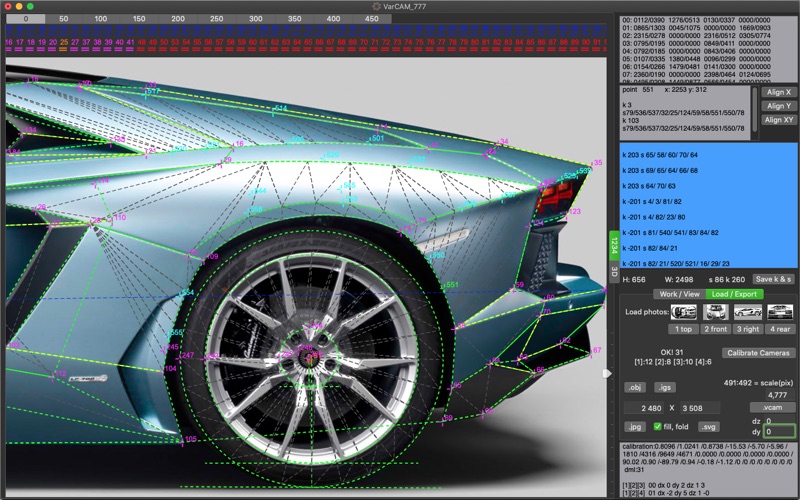Click point marker 35 at the tail tip
This screenshot has width=800, height=500.
coord(598,163)
